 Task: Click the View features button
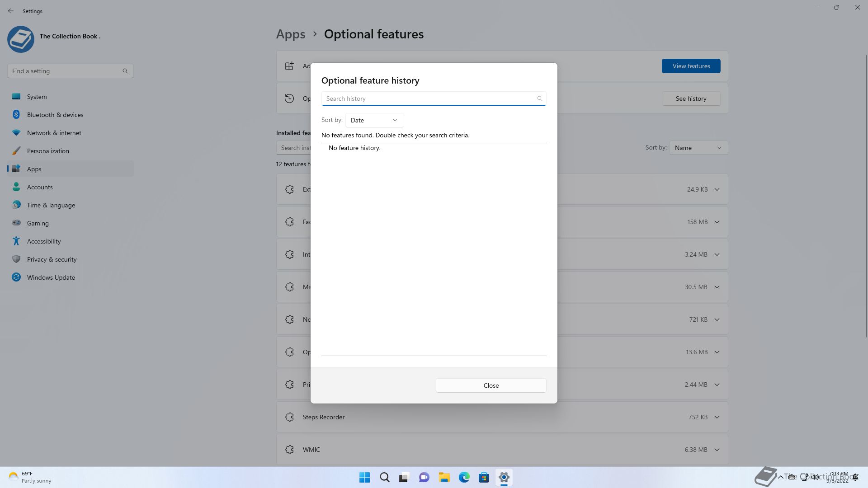pyautogui.click(x=691, y=66)
